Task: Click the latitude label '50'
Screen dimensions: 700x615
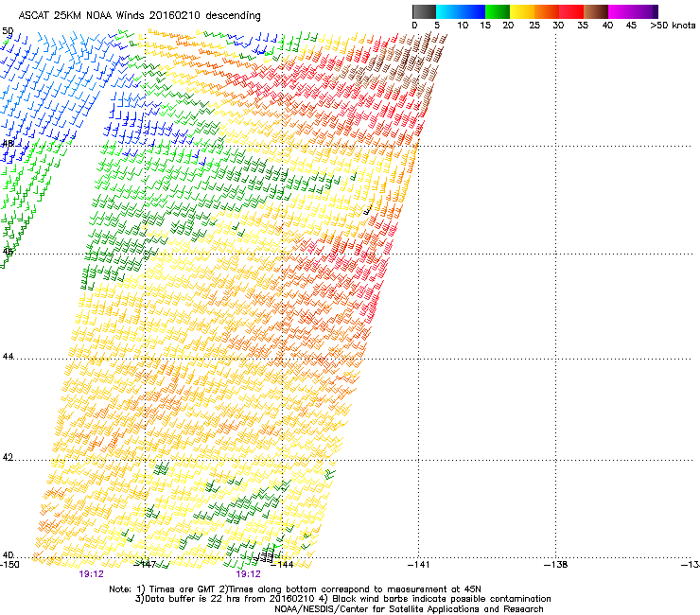Action: coord(8,31)
